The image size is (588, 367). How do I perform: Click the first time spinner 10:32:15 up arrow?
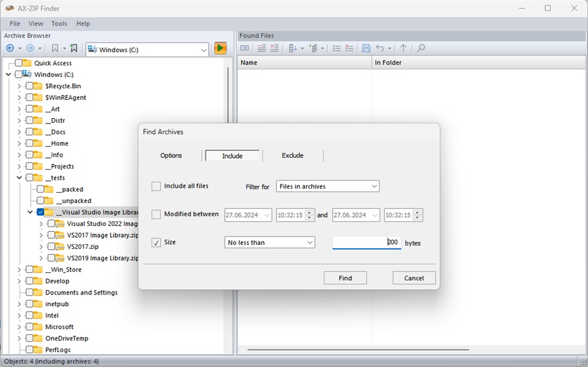tap(310, 212)
